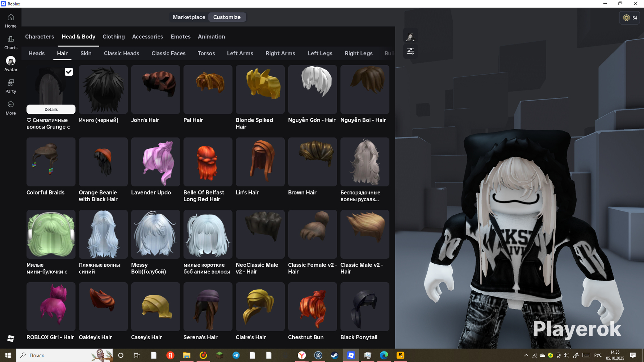Open the Home sidebar icon
The width and height of the screenshot is (644, 362).
[x=11, y=21]
